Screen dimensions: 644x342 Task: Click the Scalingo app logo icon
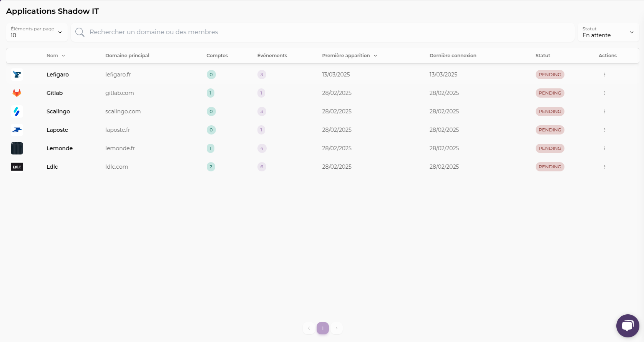point(17,111)
